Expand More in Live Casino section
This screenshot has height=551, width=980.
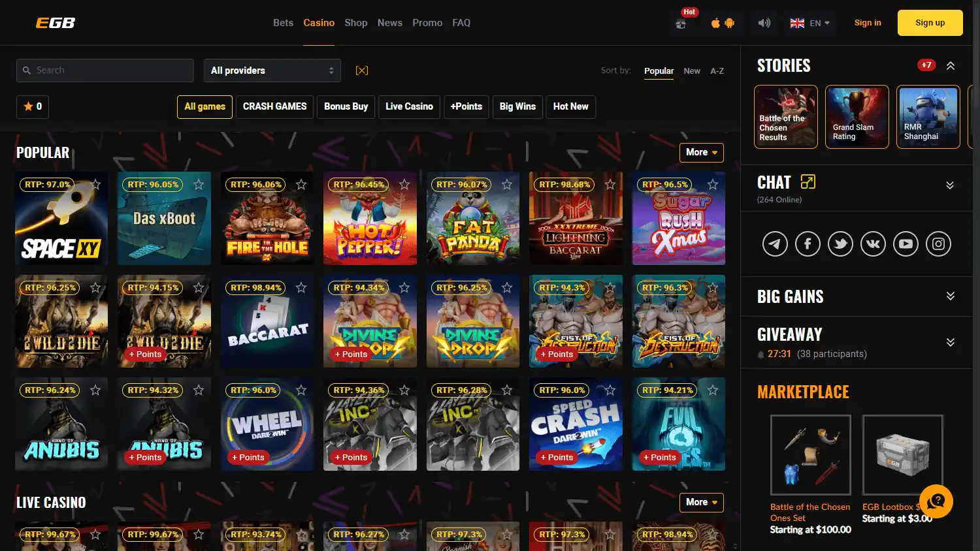[x=702, y=503]
